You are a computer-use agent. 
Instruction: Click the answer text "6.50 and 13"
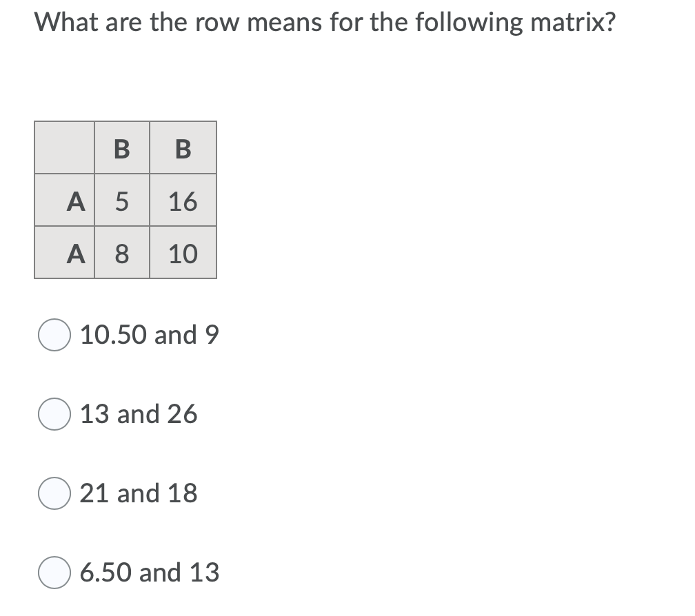(x=149, y=573)
